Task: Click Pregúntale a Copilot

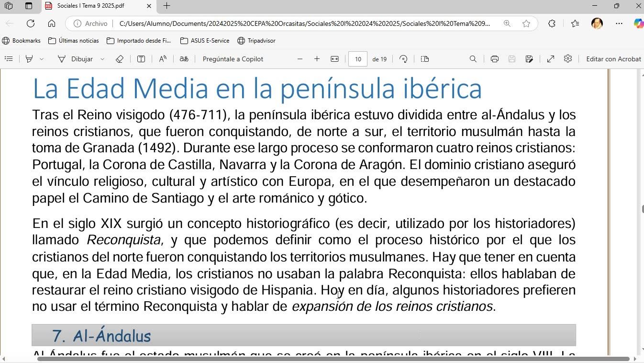Action: (233, 59)
